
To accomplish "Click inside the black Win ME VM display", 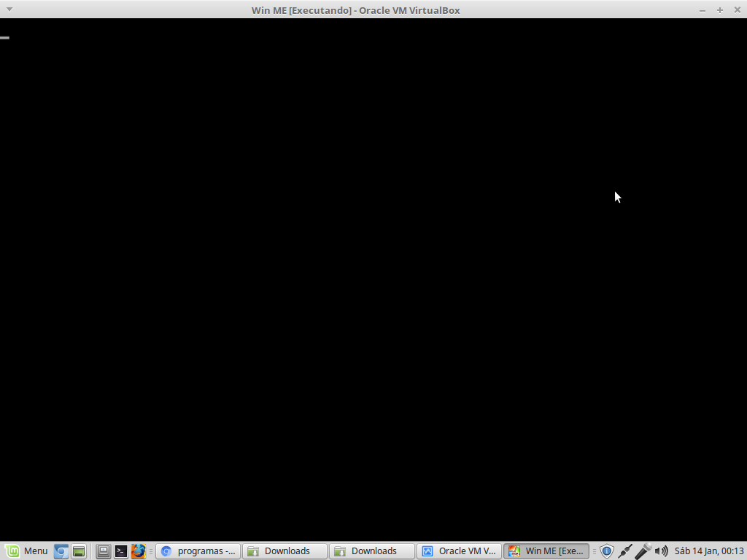I will click(373, 279).
